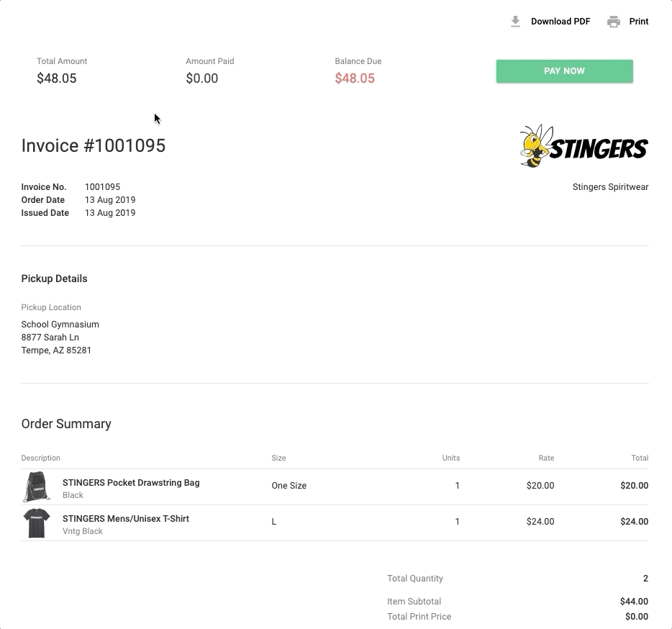Click the Order Summary section heading
Image resolution: width=672 pixels, height=629 pixels.
[x=66, y=424]
